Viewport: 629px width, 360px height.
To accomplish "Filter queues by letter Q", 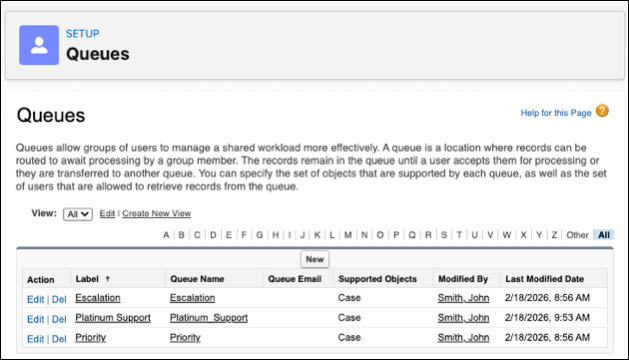I will coord(412,235).
